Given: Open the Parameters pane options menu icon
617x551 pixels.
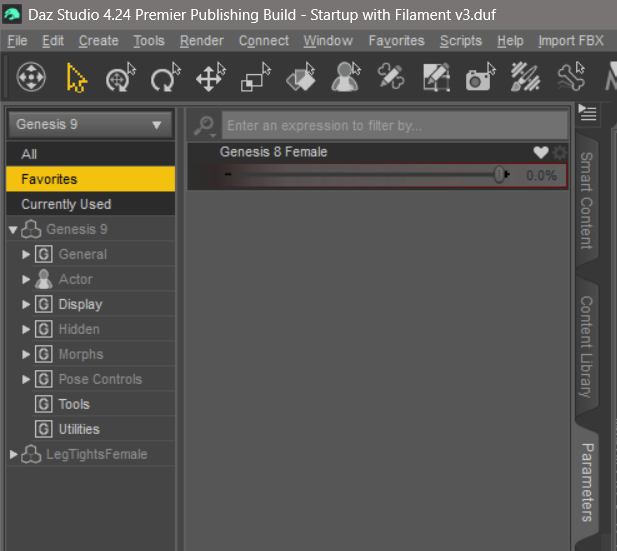Looking at the screenshot, I should (x=587, y=114).
